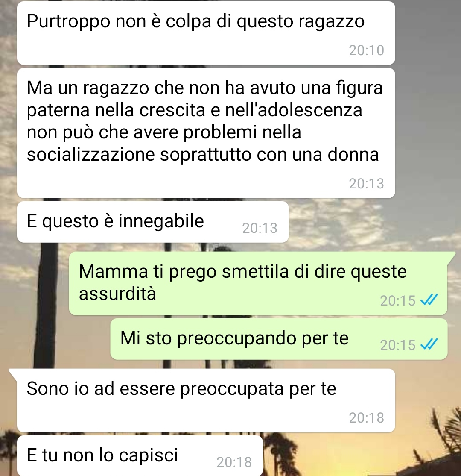Screen dimensions: 461x476
Task: Click the word 'assurdità' in the green bubble
Action: [x=117, y=294]
